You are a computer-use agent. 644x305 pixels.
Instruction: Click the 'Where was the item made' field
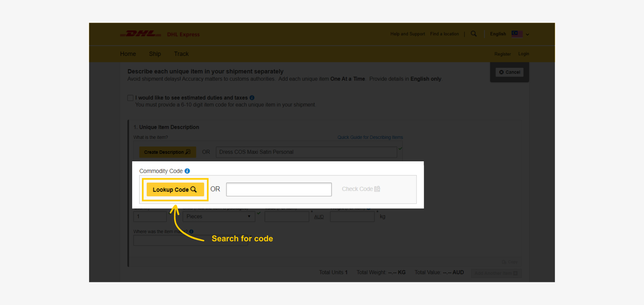(190, 240)
